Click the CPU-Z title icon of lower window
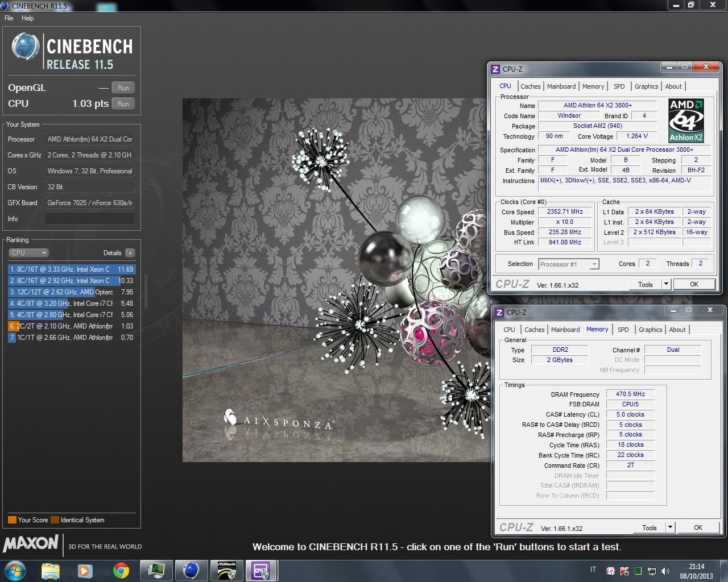728x582 pixels. pos(499,312)
